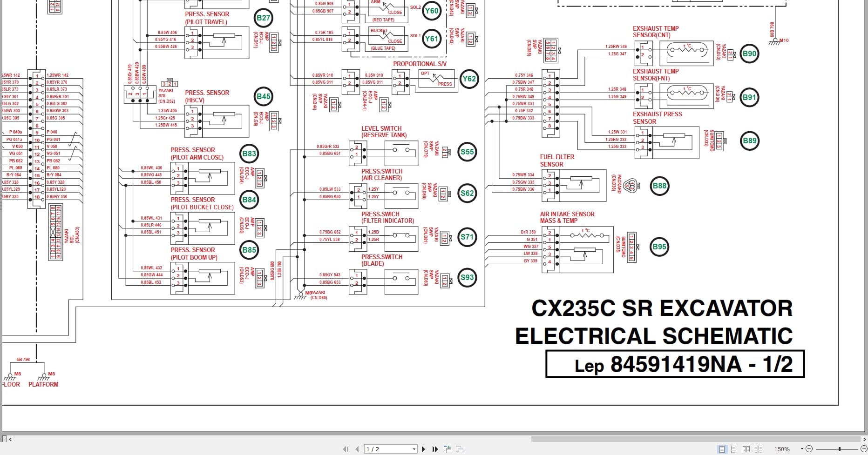Select the continuous scrolling layout icon

(734, 449)
